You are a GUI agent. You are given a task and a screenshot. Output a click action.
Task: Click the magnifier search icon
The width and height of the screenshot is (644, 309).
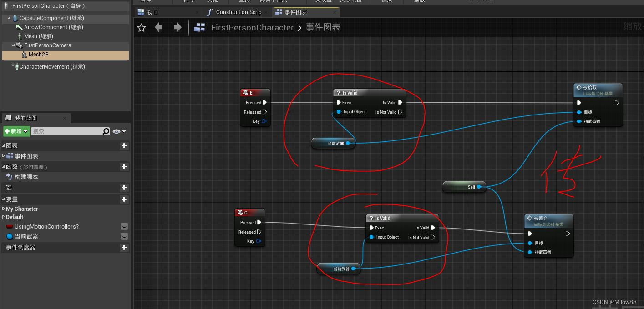pyautogui.click(x=106, y=131)
